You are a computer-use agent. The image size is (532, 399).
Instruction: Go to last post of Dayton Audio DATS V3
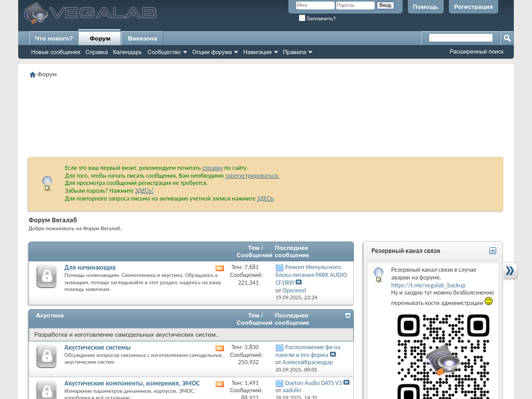[x=347, y=383]
